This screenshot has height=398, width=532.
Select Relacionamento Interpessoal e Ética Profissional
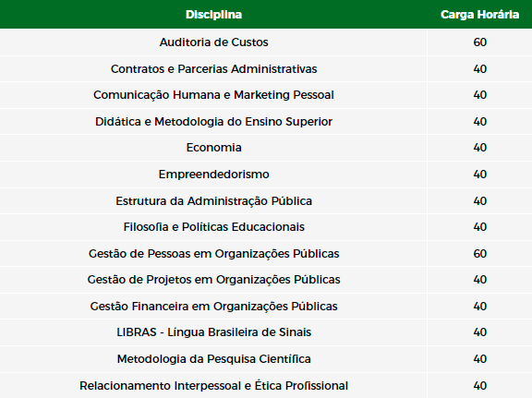(x=213, y=386)
